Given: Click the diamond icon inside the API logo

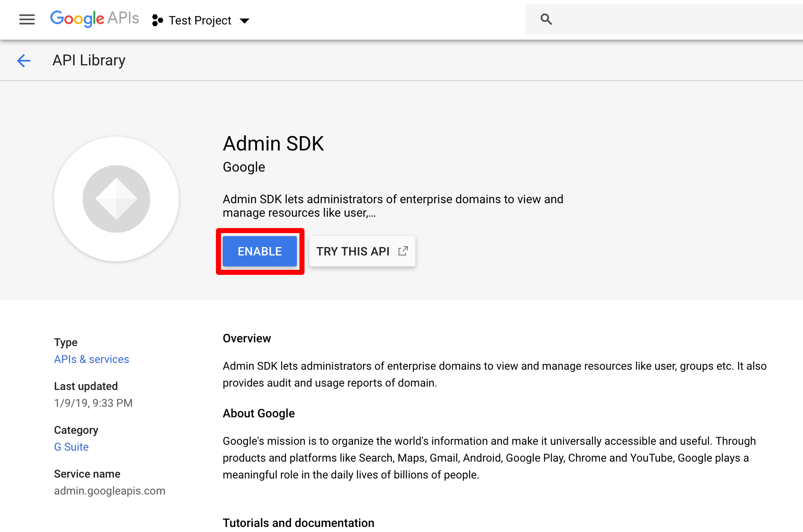Looking at the screenshot, I should [x=116, y=199].
